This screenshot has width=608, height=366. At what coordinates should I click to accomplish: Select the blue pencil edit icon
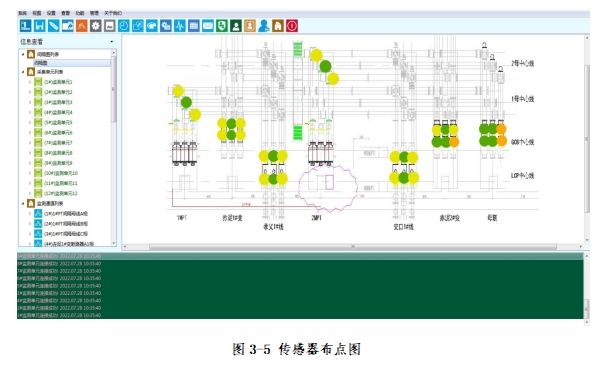point(54,26)
